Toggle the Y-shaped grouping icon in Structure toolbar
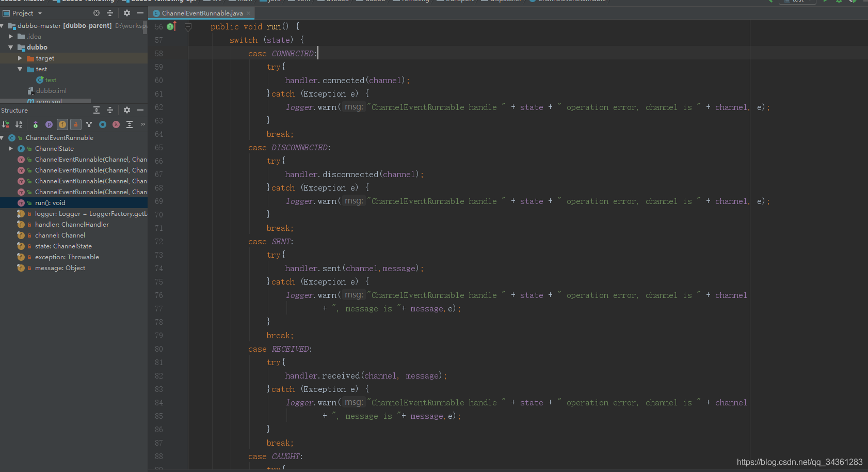Viewport: 868px width, 472px height. [x=89, y=124]
